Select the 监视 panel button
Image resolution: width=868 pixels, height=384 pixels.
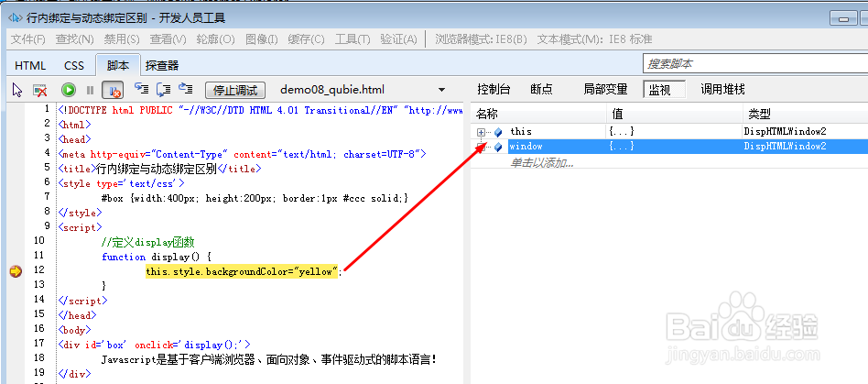(665, 90)
